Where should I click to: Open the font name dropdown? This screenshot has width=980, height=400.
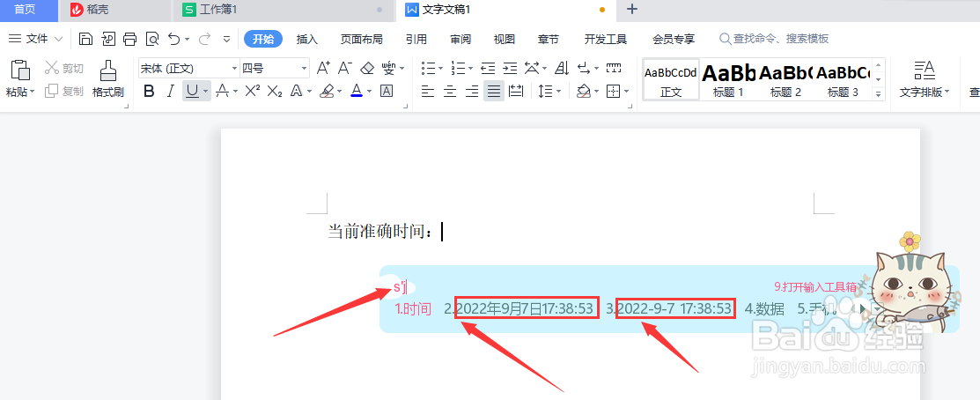click(235, 68)
